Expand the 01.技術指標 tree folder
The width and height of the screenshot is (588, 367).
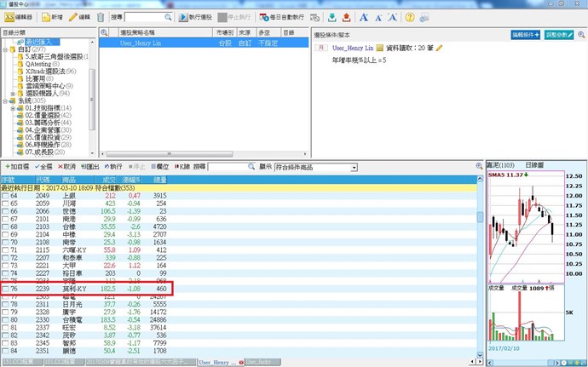[x=13, y=108]
